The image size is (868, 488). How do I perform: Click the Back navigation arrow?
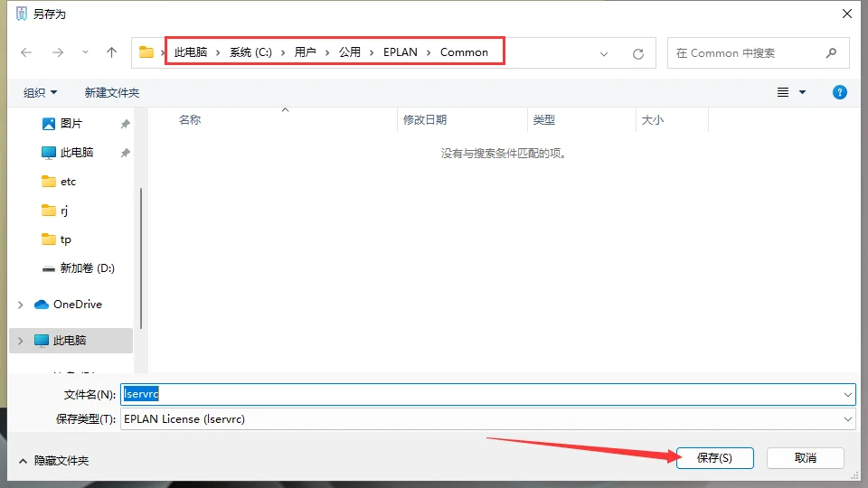(26, 52)
